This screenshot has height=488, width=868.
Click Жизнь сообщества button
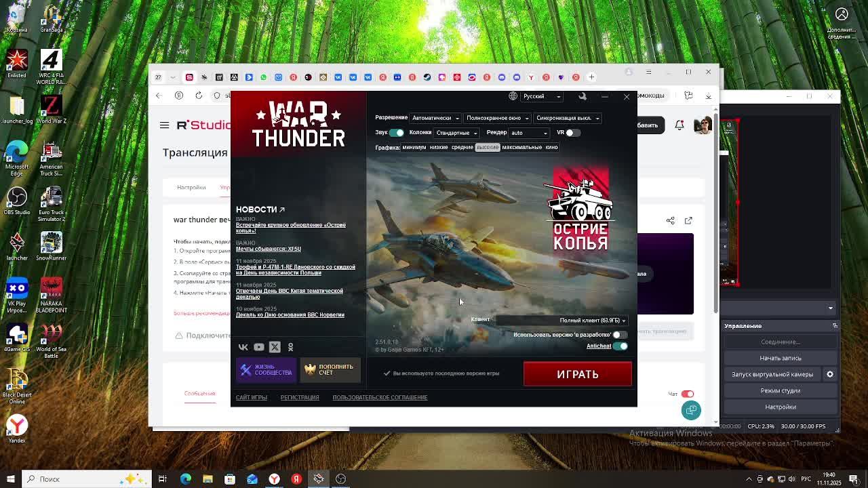pos(266,370)
